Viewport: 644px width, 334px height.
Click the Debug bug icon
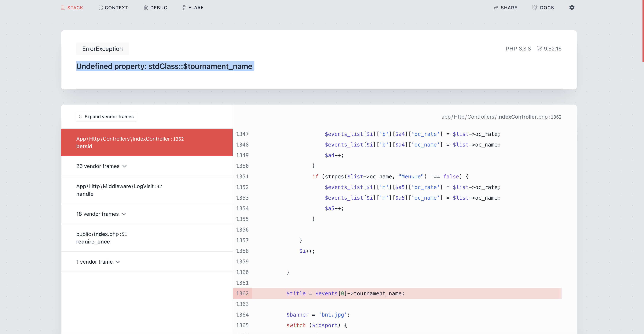click(146, 8)
